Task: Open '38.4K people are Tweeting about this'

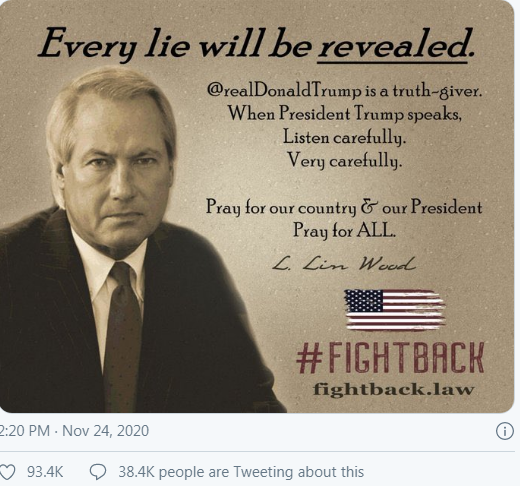Action: point(241,472)
